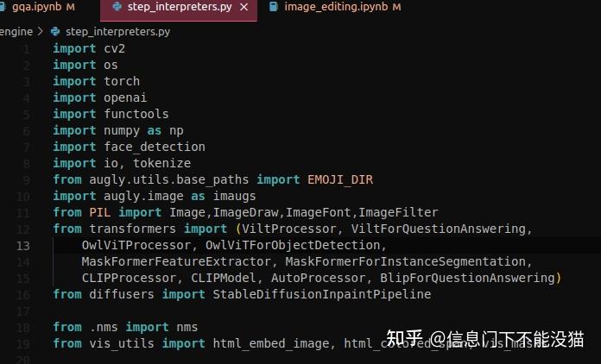Screen dimensions: 601x364
Task: Click the notebook icon on image_editing.ipynb tab
Action: tap(273, 7)
